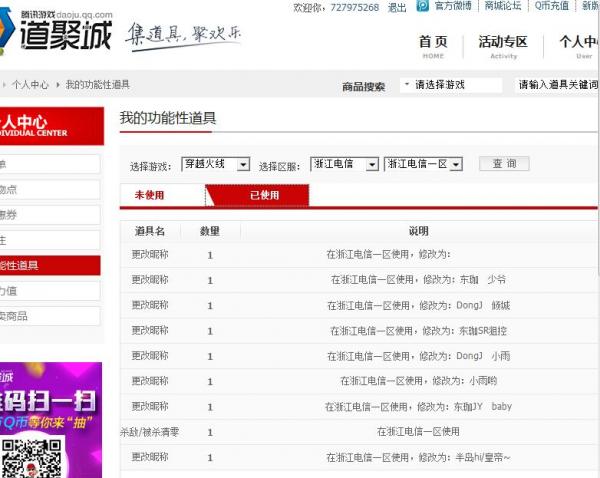The width and height of the screenshot is (600, 478).
Task: Click the row text ending with 少爷
Action: 418,280
